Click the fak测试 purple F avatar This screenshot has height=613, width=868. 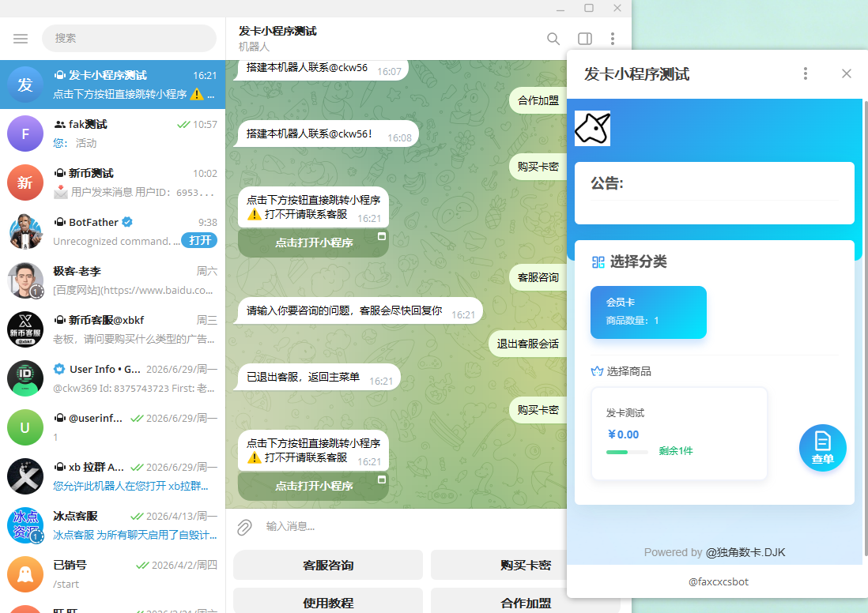pos(25,134)
